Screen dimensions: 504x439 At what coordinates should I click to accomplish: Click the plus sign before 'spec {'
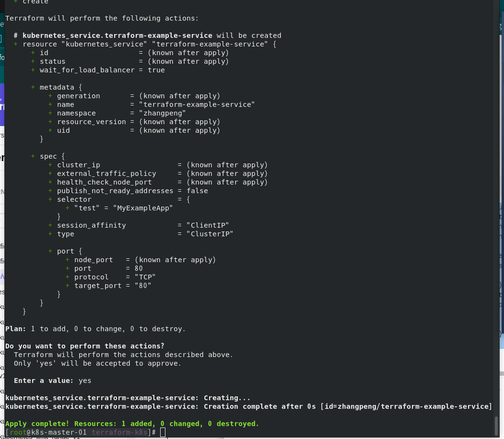coord(33,156)
